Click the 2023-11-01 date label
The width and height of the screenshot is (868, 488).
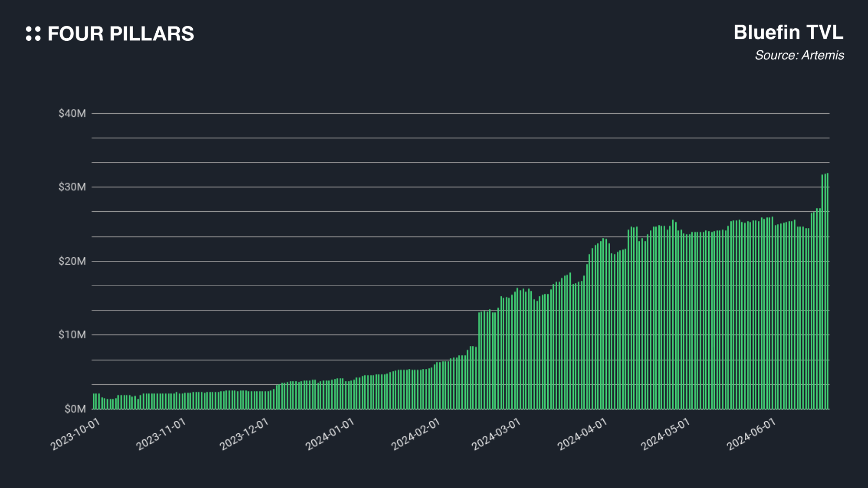(161, 435)
